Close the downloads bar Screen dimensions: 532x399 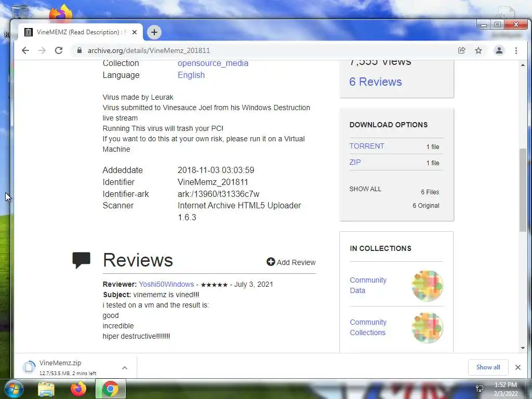pyautogui.click(x=518, y=367)
